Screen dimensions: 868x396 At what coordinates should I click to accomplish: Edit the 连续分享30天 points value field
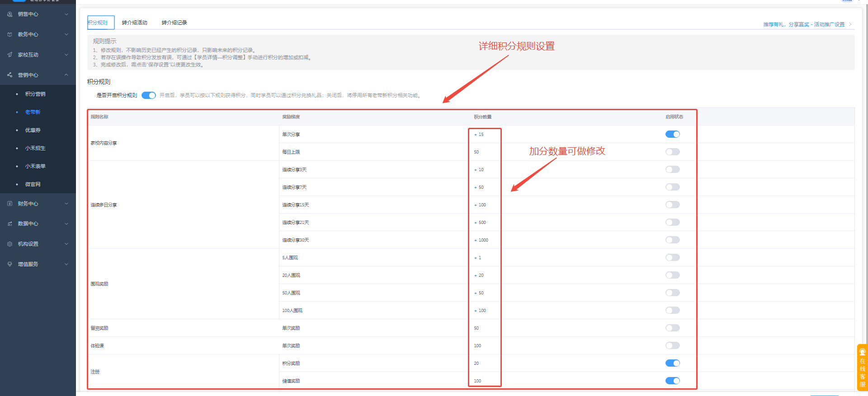tap(483, 240)
